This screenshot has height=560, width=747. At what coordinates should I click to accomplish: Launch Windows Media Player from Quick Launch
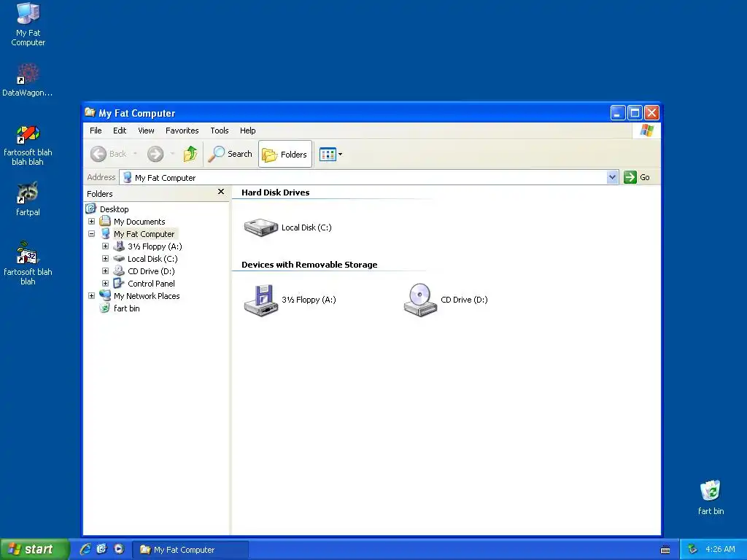click(119, 549)
